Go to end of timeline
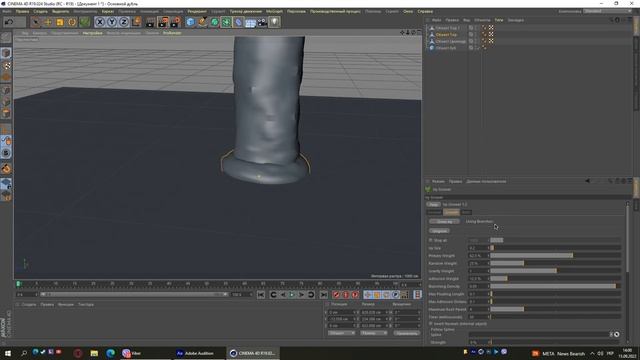The height and width of the screenshot is (360, 640). [x=323, y=294]
